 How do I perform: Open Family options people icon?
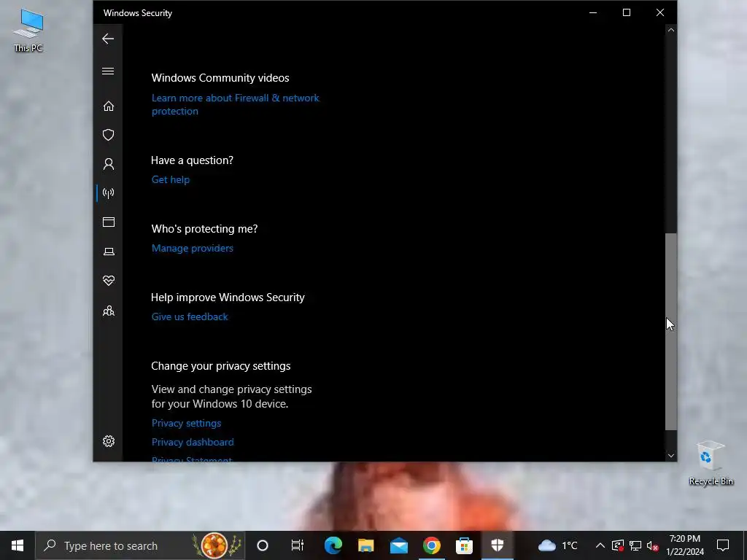109,311
